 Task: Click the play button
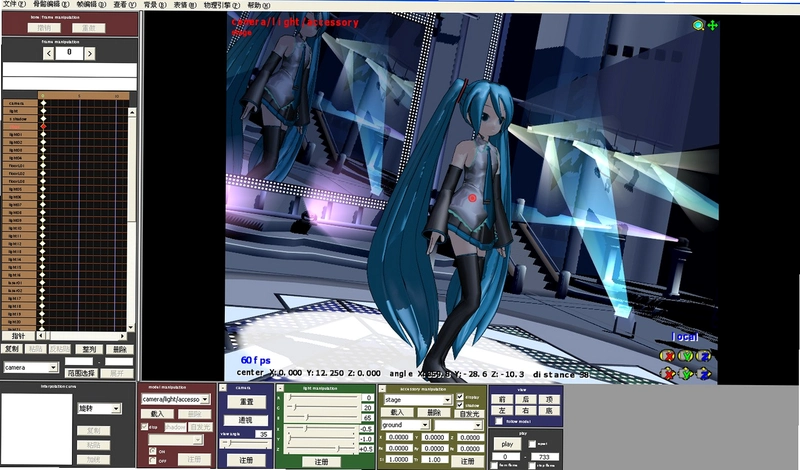(507, 444)
